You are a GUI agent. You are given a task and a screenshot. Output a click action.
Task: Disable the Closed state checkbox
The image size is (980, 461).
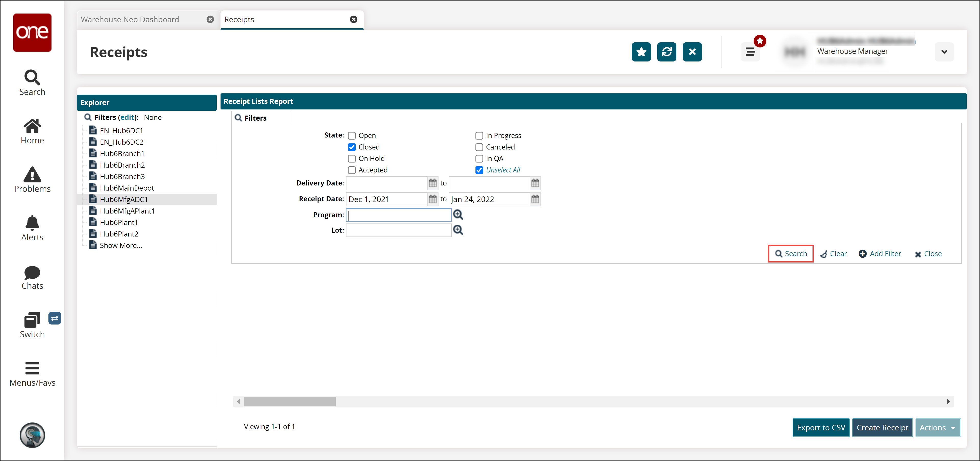[x=351, y=146]
